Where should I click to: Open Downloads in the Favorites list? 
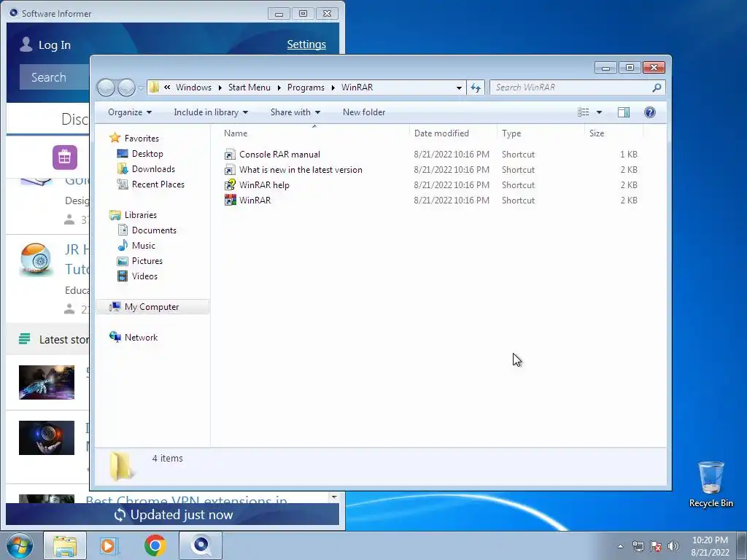pos(153,169)
